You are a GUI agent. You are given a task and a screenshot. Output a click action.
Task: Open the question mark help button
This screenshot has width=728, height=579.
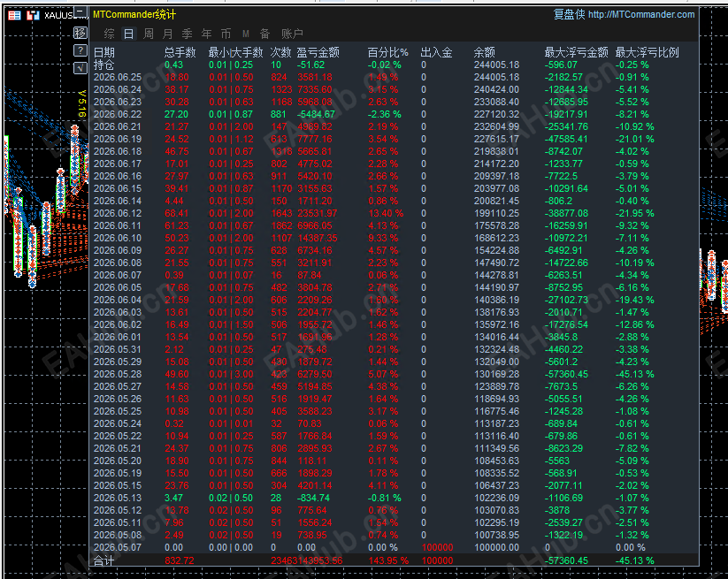click(80, 50)
